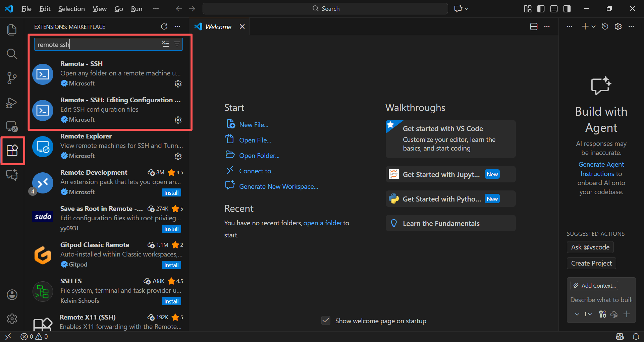
Task: Click the New File link
Action: pyautogui.click(x=254, y=125)
